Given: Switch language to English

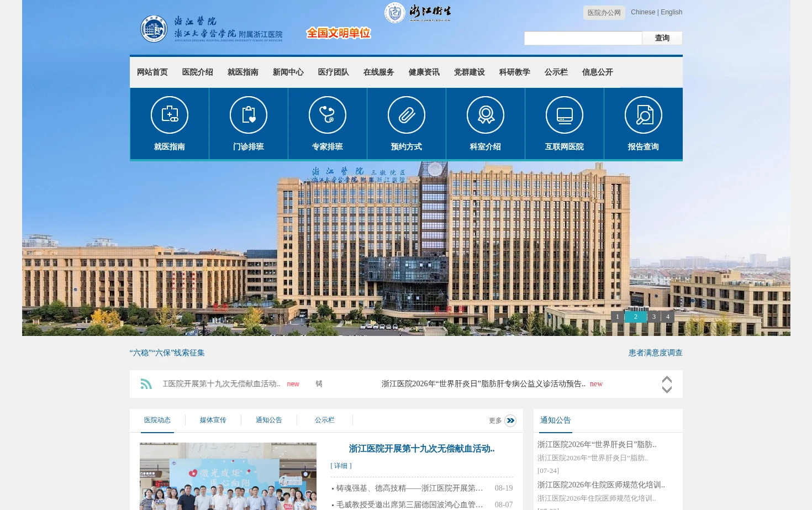Looking at the screenshot, I should point(672,12).
